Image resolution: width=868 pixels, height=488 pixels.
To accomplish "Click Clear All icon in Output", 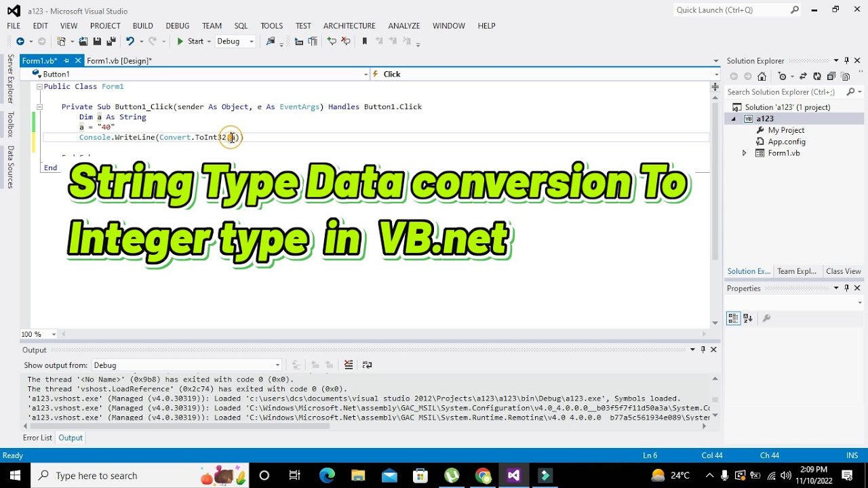I will coord(349,365).
